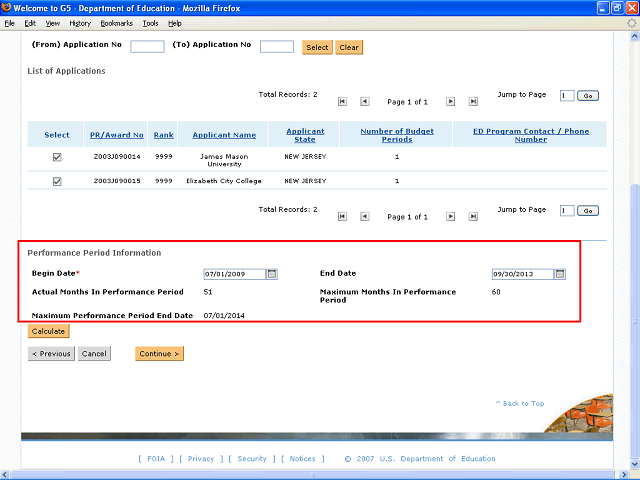The image size is (640, 480).
Task: Open the End Date calendar picker
Action: (560, 274)
